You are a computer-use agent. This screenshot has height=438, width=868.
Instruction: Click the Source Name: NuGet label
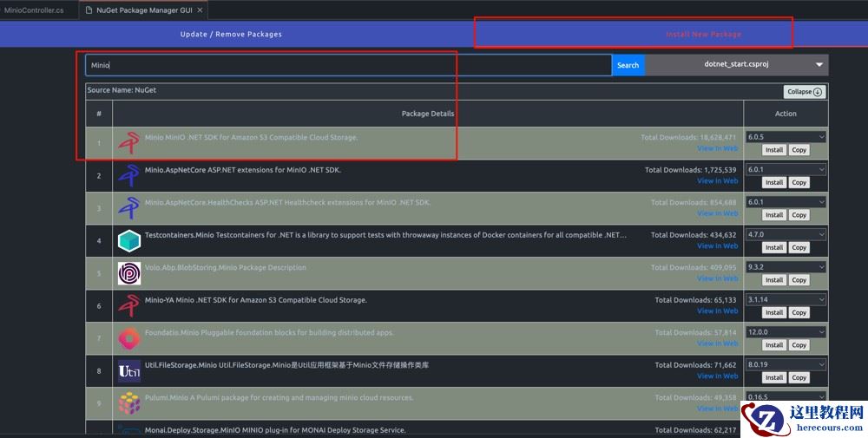122,90
